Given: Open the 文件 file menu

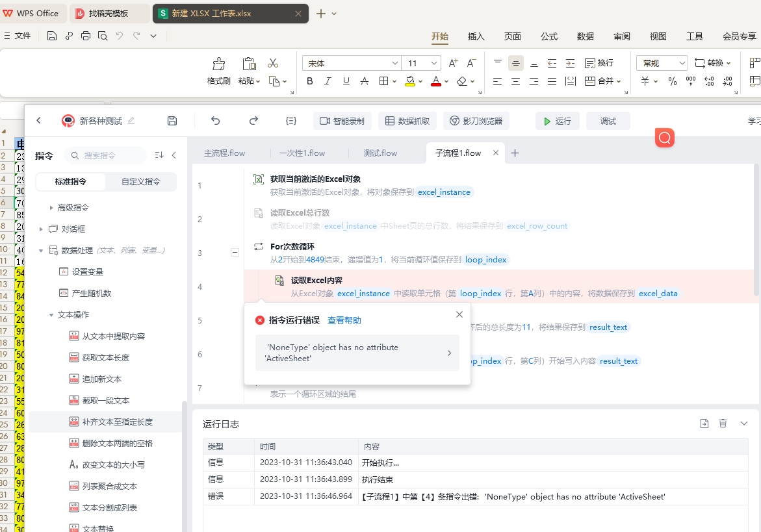Looking at the screenshot, I should [18, 36].
